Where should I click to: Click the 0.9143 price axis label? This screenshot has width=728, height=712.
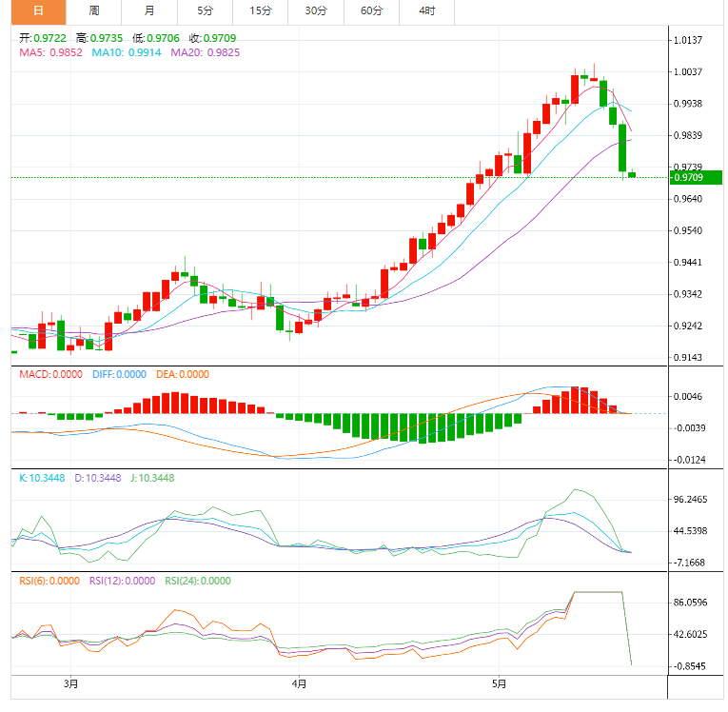click(x=688, y=358)
